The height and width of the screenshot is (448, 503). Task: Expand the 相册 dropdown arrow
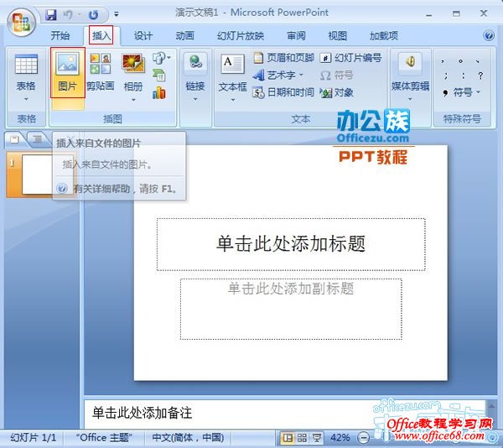pyautogui.click(x=133, y=100)
